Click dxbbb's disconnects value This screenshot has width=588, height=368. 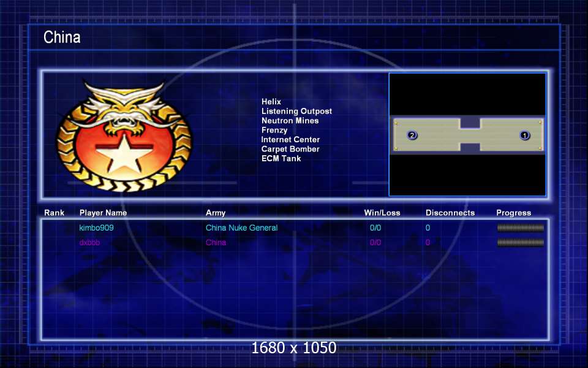coord(428,243)
